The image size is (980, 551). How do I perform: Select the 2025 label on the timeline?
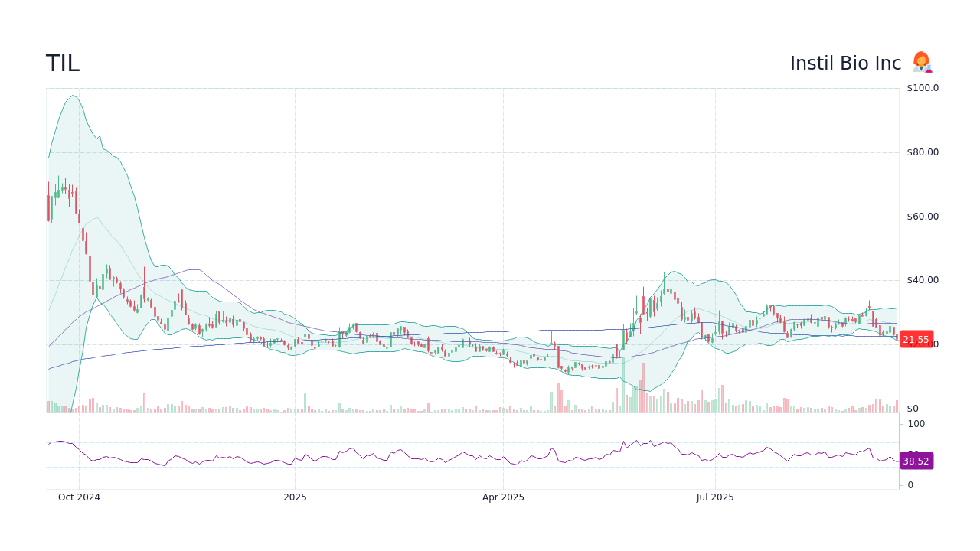pyautogui.click(x=295, y=497)
